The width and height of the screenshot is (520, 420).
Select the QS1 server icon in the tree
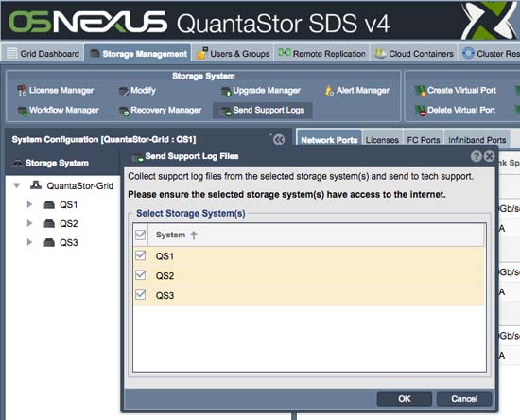coord(49,205)
